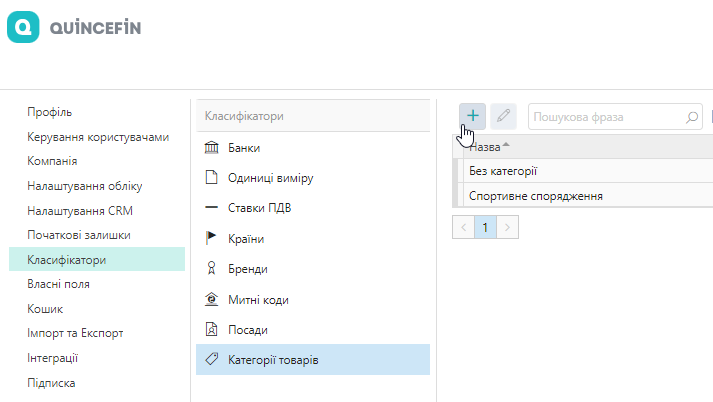The height and width of the screenshot is (402, 713).
Task: Open Країни flag icon
Action: click(211, 239)
